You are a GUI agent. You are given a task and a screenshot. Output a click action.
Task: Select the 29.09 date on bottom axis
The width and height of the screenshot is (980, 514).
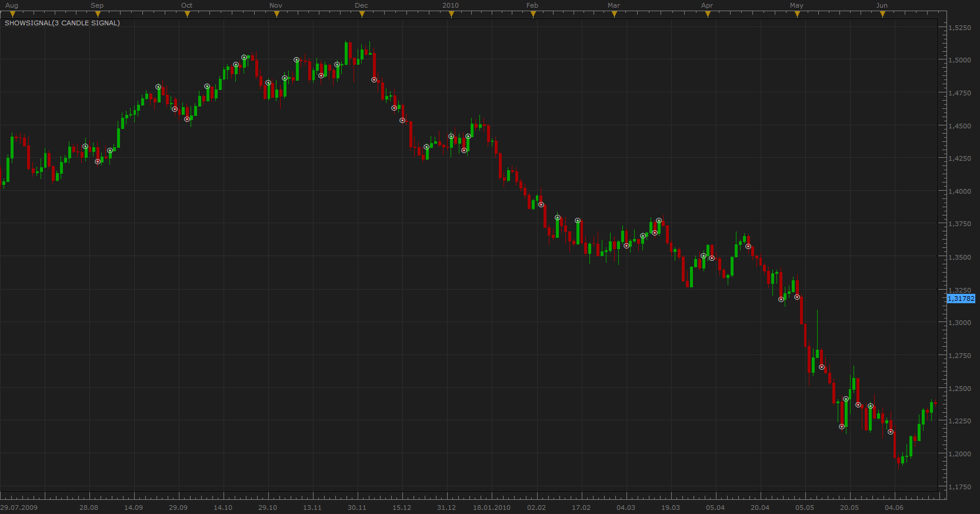[178, 508]
